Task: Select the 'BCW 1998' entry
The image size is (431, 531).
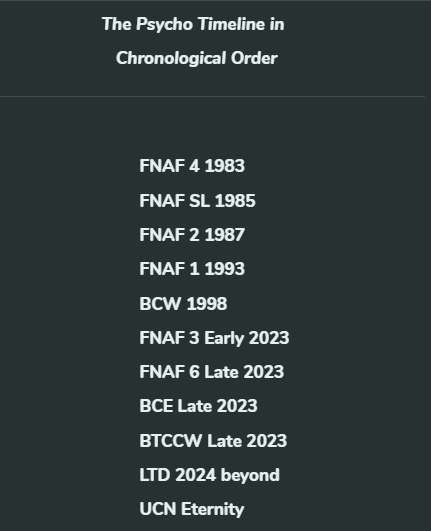Action: click(x=183, y=303)
